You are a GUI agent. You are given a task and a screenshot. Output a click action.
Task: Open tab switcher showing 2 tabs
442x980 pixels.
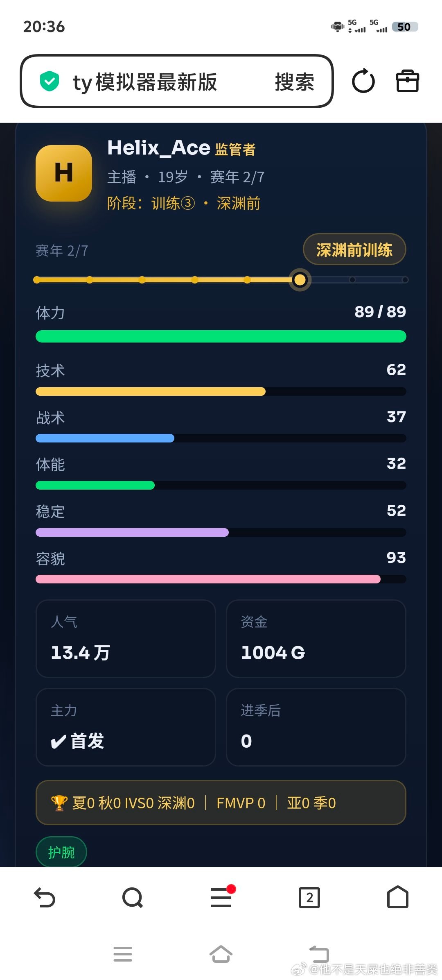pos(309,898)
